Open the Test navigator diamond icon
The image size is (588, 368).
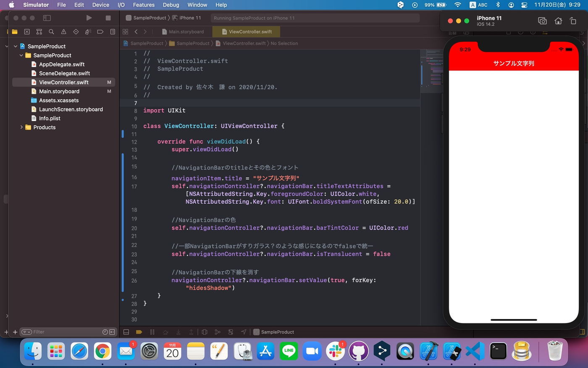[76, 32]
